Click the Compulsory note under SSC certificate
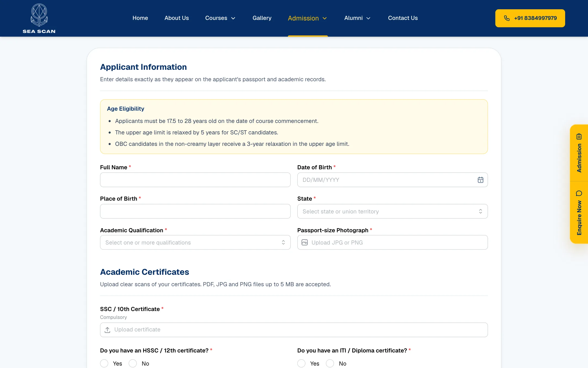 (114, 317)
